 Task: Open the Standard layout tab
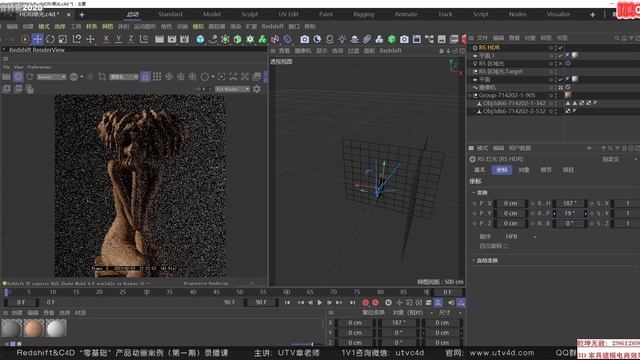(170, 14)
